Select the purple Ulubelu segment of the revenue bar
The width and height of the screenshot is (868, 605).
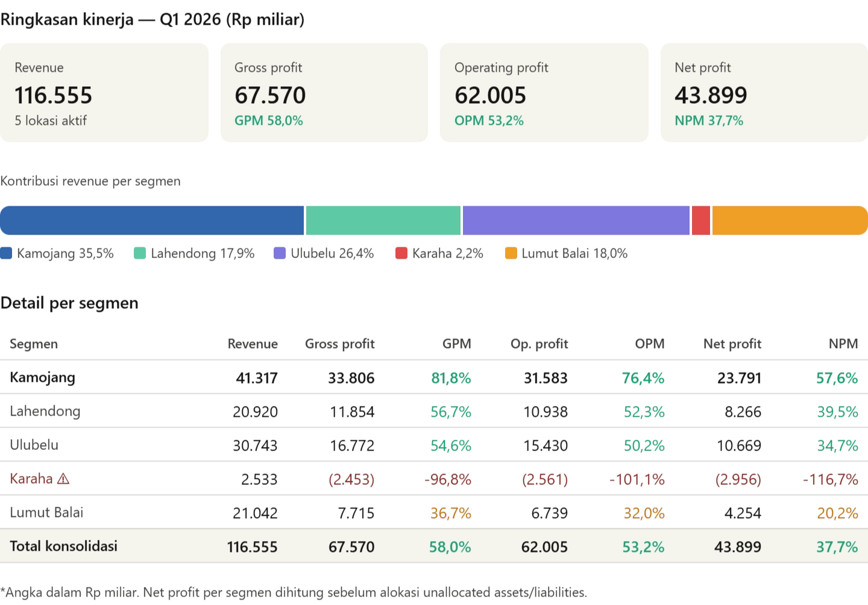tap(576, 220)
